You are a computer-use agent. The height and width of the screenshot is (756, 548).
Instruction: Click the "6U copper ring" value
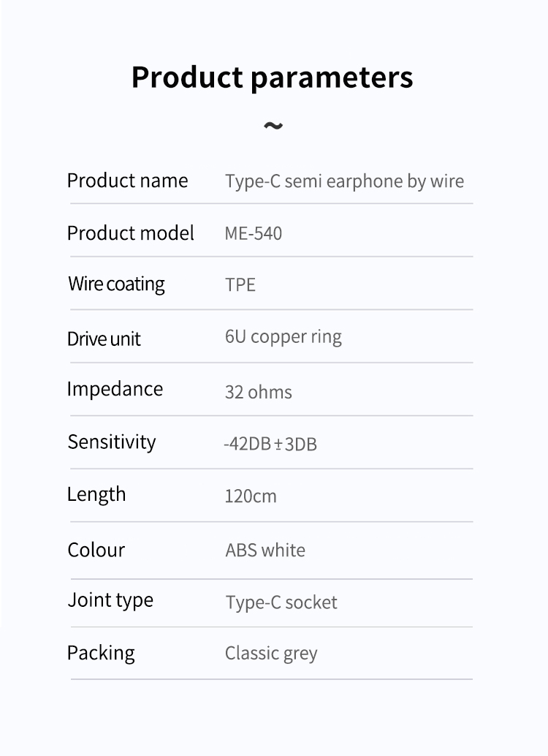(283, 337)
